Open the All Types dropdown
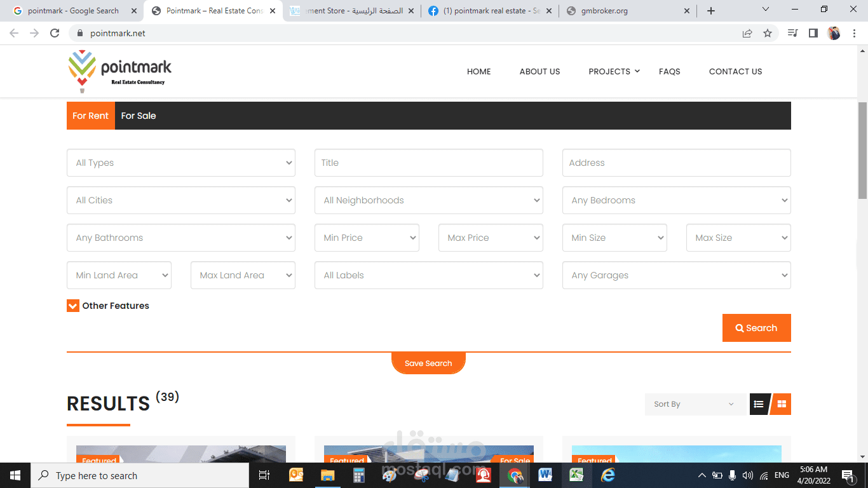The width and height of the screenshot is (868, 488). [x=181, y=163]
